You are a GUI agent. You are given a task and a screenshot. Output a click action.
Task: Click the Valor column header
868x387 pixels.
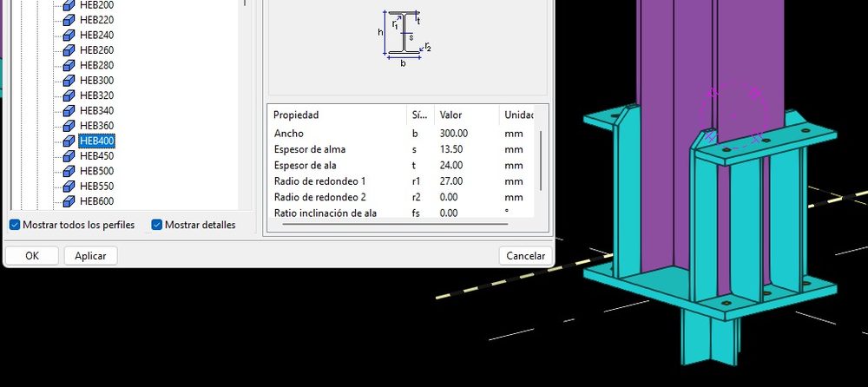click(x=467, y=115)
